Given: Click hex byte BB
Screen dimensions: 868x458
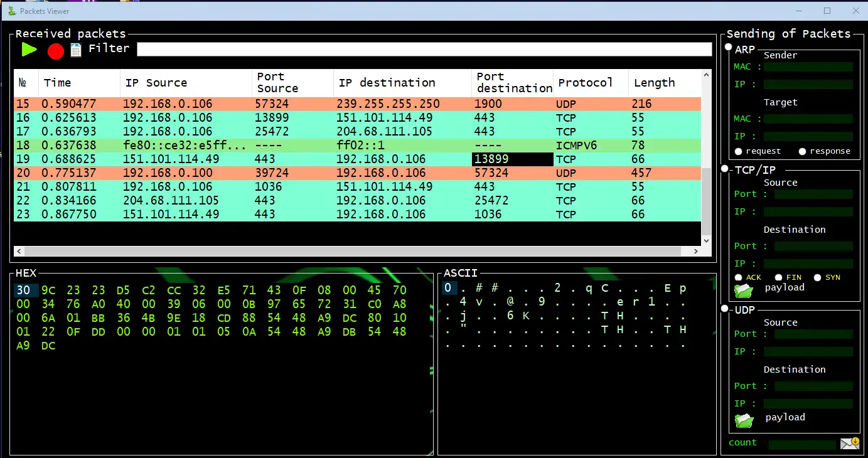Looking at the screenshot, I should coord(99,318).
